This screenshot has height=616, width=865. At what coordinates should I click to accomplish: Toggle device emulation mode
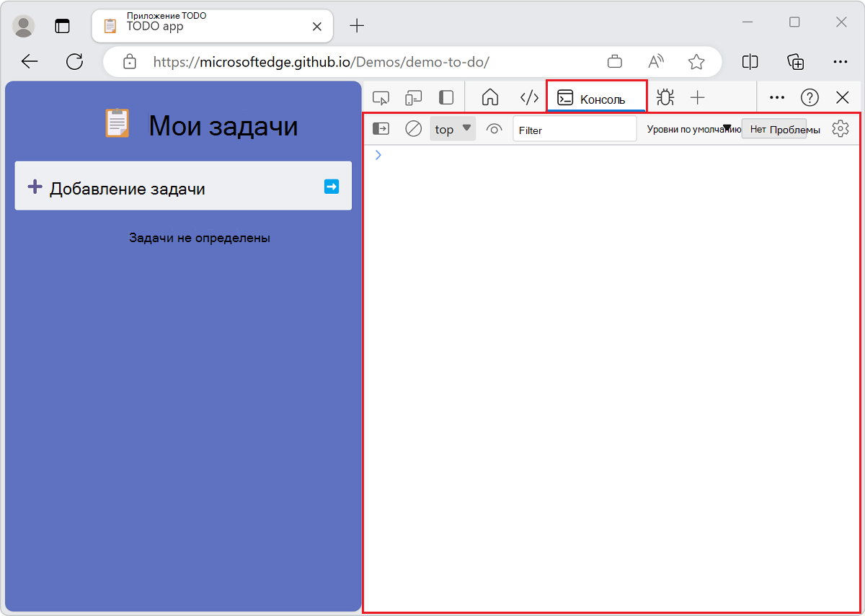(414, 97)
